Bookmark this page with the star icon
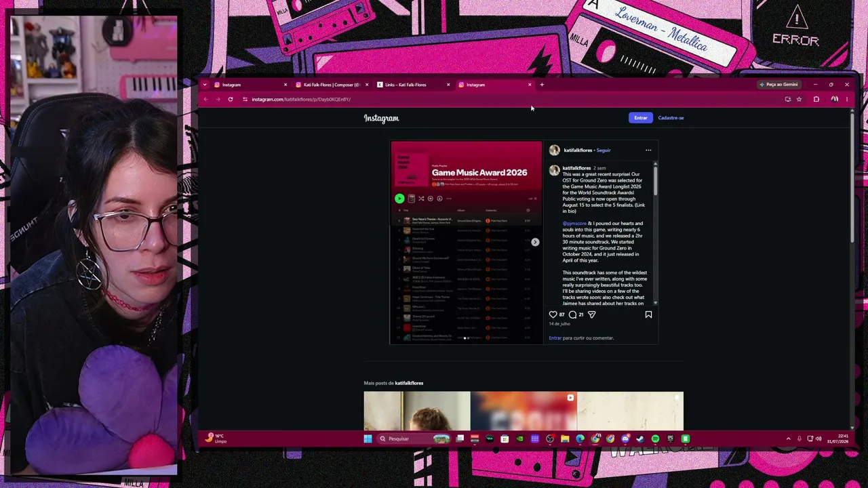Image resolution: width=868 pixels, height=488 pixels. coord(799,100)
